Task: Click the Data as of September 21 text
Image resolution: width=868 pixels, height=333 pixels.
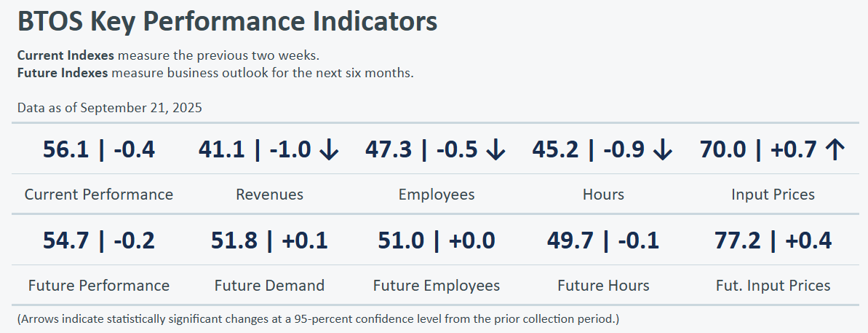Action: (110, 108)
